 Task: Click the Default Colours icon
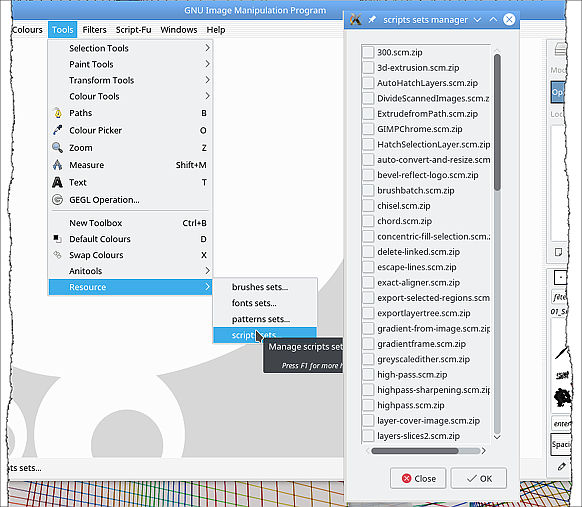click(57, 239)
